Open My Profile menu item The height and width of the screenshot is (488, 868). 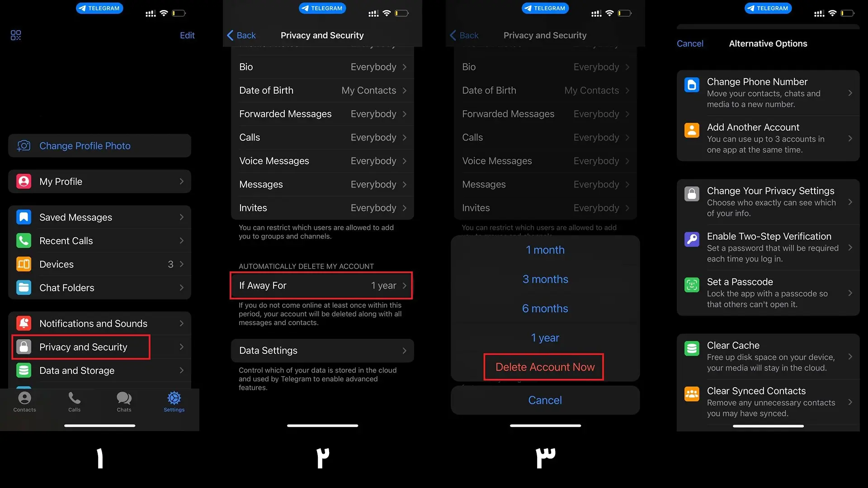point(99,182)
